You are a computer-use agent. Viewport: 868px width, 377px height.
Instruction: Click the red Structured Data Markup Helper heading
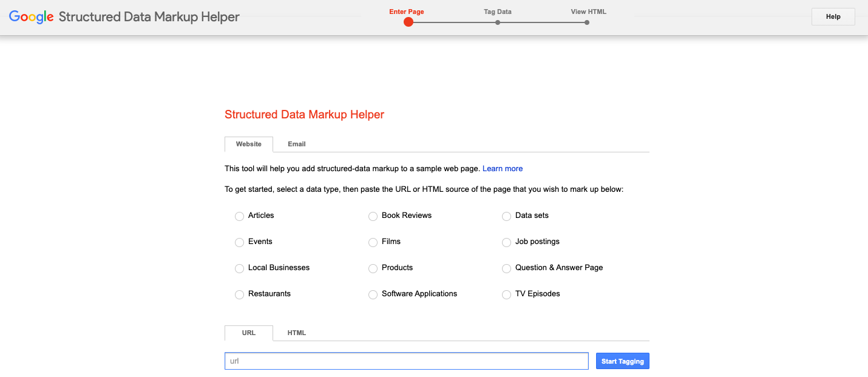(x=304, y=115)
